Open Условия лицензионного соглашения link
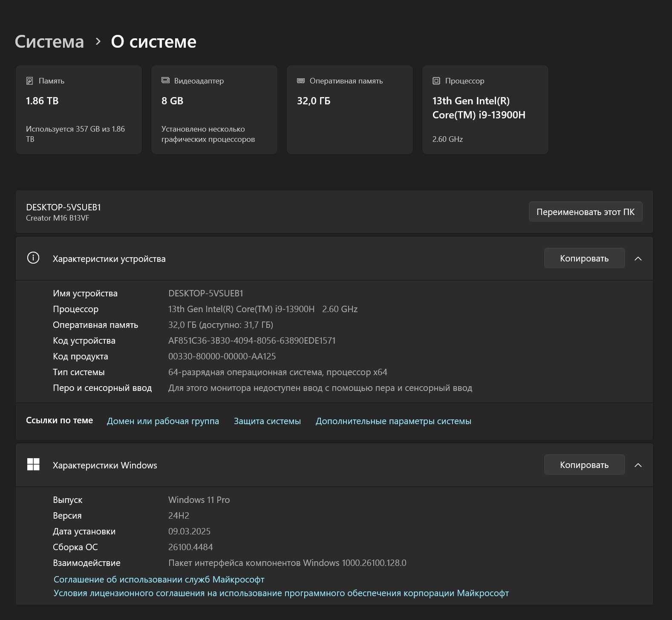The width and height of the screenshot is (672, 620). [x=281, y=593]
